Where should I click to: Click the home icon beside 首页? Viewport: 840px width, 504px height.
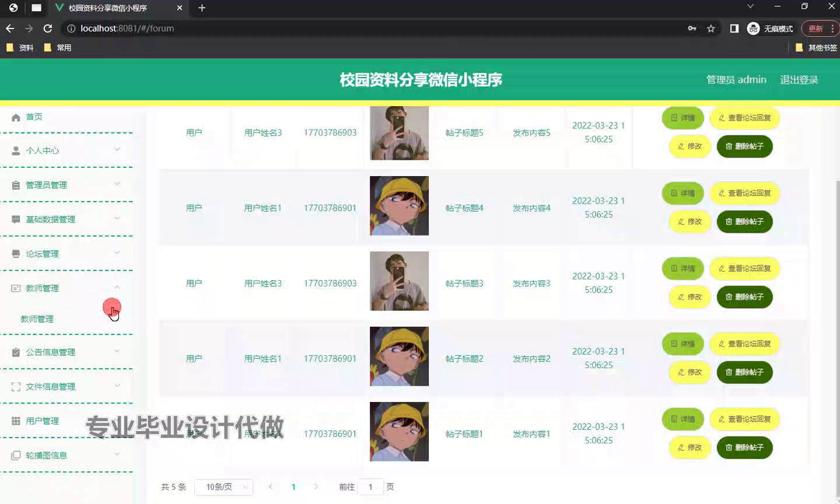coord(16,117)
